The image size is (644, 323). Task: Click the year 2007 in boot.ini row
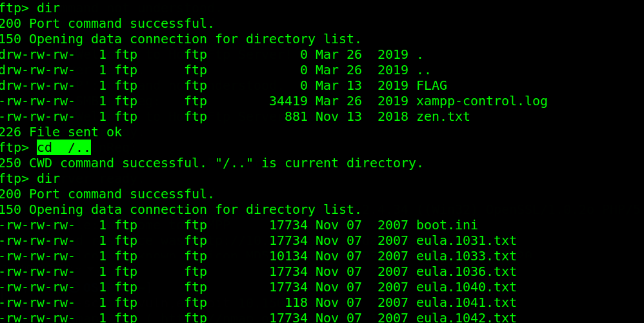coord(393,225)
